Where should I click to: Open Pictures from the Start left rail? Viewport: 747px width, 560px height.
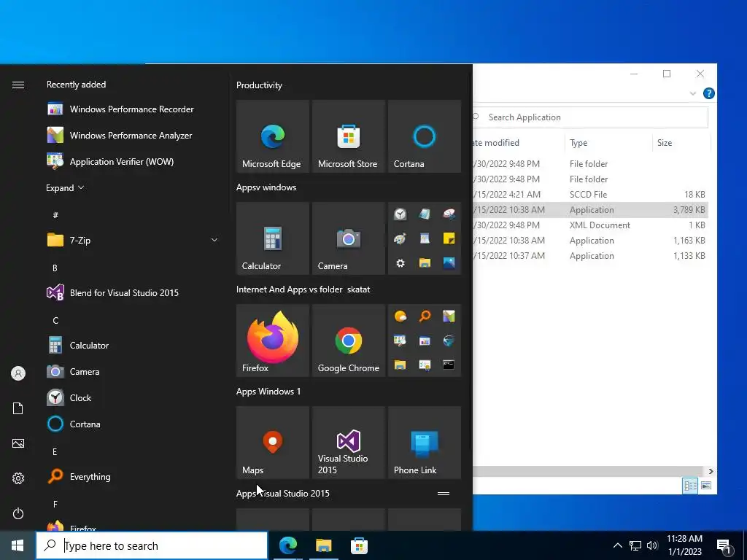click(18, 443)
